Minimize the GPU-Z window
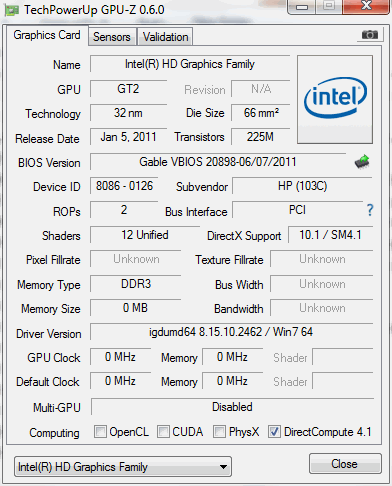This screenshot has height=486, width=392. point(302,7)
